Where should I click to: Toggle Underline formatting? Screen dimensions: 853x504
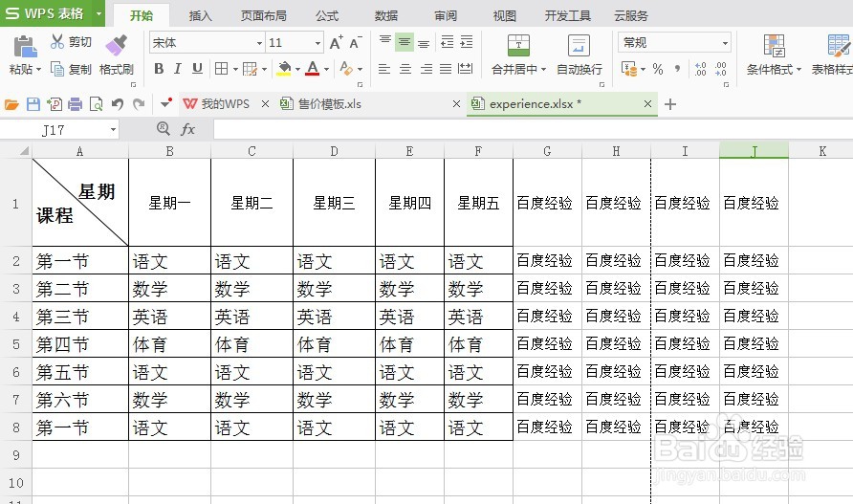(198, 69)
